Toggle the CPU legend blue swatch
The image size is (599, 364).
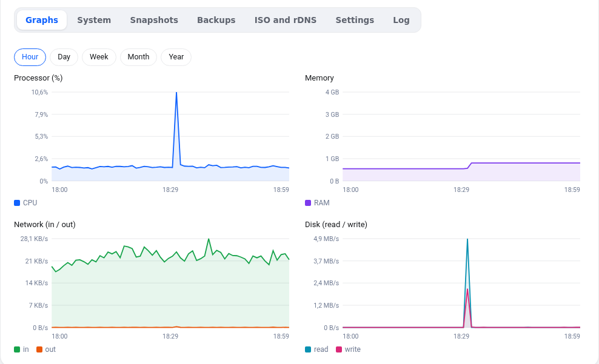[x=17, y=203]
